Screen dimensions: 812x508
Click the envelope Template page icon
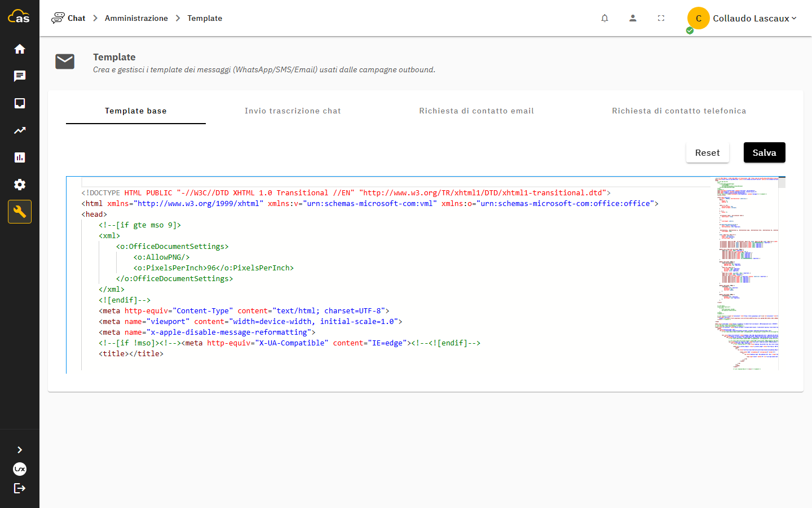coord(65,62)
